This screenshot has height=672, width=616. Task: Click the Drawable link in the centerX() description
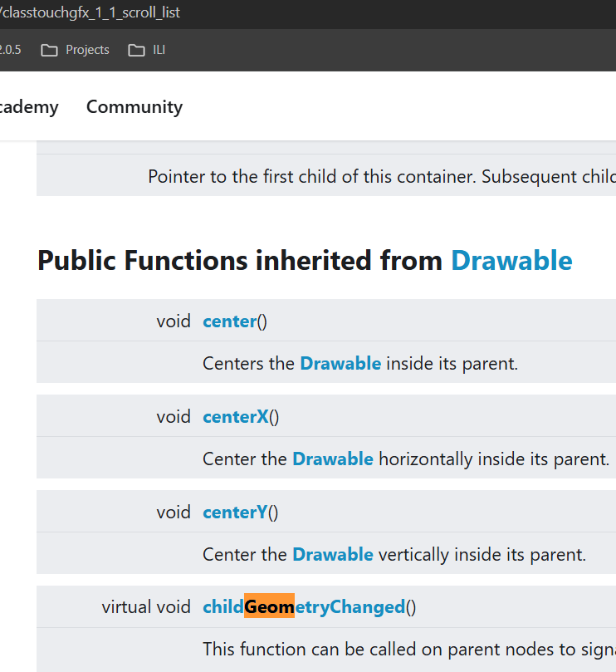click(x=333, y=459)
